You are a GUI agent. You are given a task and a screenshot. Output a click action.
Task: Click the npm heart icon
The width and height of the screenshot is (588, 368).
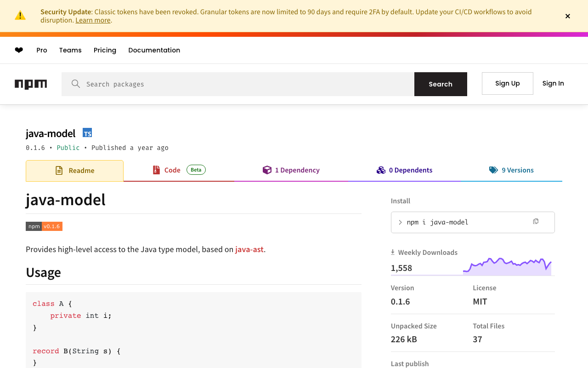point(19,50)
